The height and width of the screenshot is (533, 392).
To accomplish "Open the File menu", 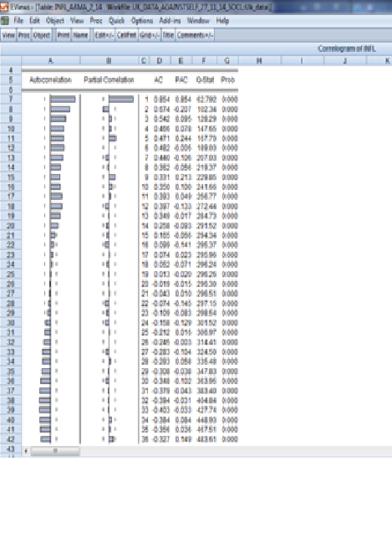I will point(18,21).
